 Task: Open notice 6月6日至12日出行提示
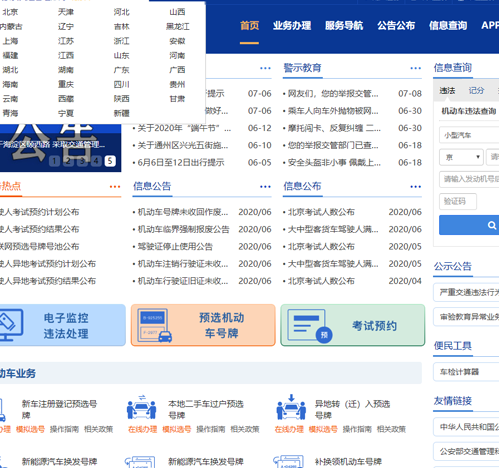coord(181,163)
